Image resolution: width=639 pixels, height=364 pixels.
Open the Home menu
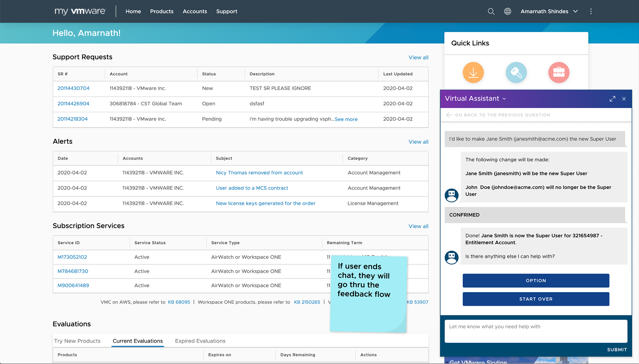tap(133, 11)
